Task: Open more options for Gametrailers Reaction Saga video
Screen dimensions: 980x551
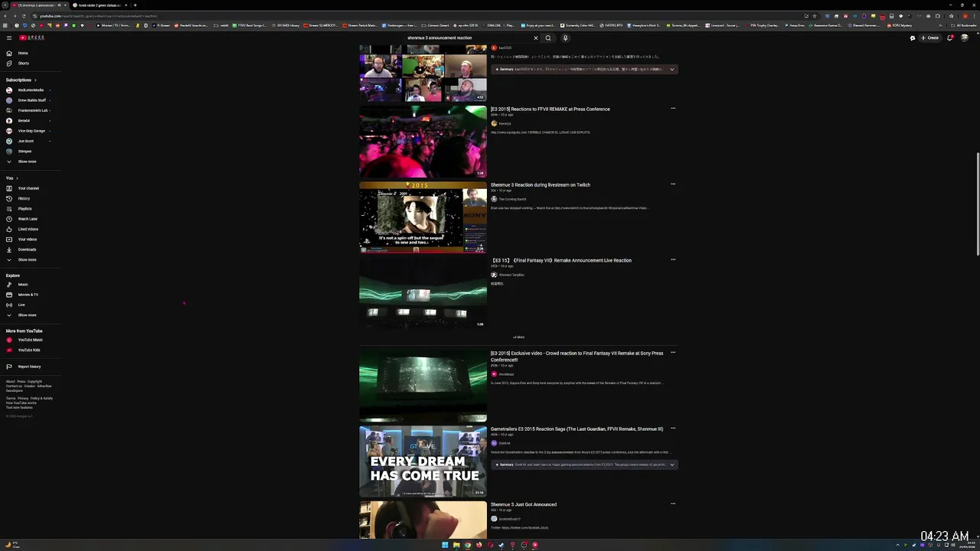Action: click(x=673, y=429)
